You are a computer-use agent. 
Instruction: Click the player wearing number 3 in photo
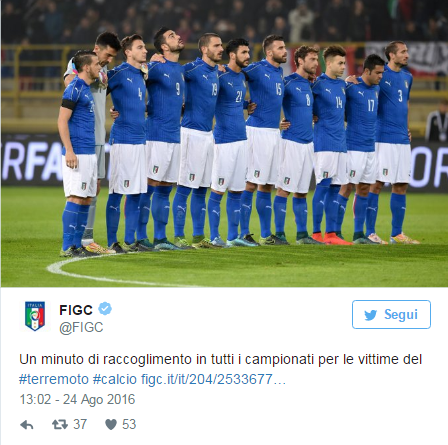tap(396, 142)
